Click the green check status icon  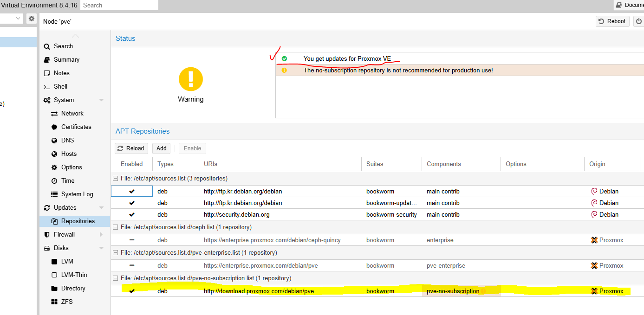click(284, 58)
